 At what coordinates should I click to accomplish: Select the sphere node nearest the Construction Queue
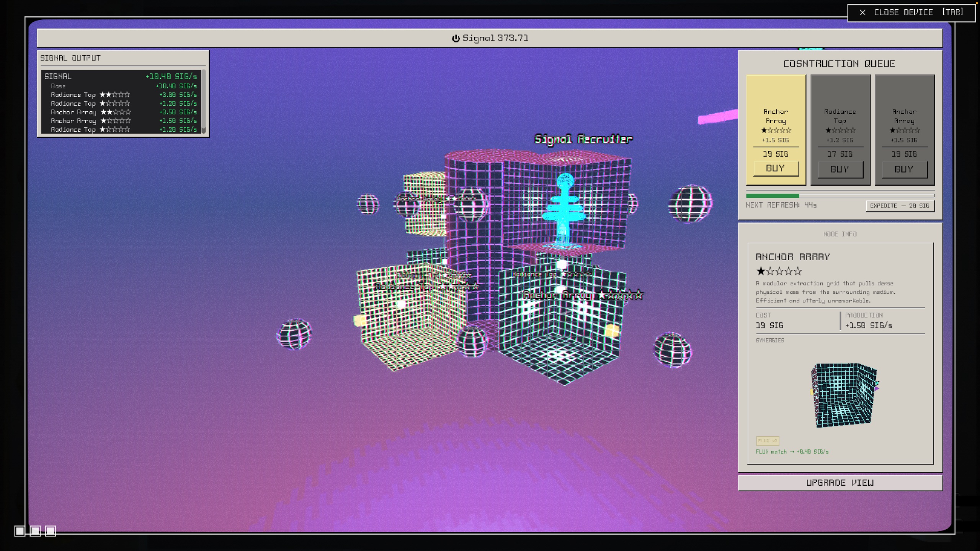coord(691,203)
